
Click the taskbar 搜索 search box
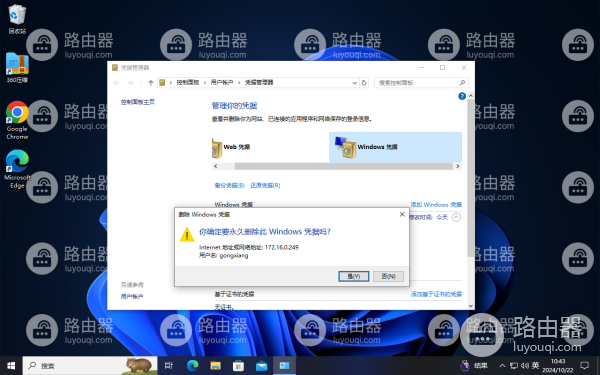point(90,366)
